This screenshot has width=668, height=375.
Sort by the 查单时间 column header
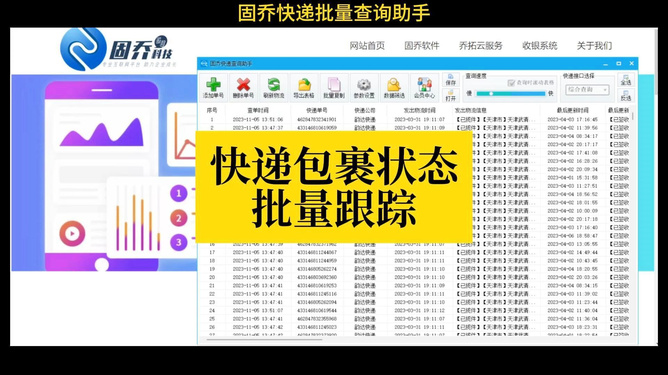(258, 110)
